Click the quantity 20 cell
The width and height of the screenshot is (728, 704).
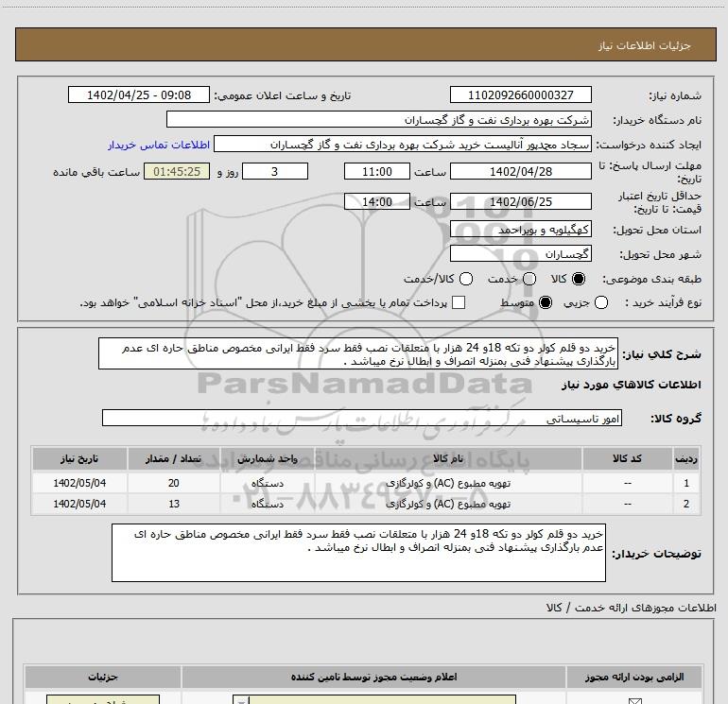174,483
